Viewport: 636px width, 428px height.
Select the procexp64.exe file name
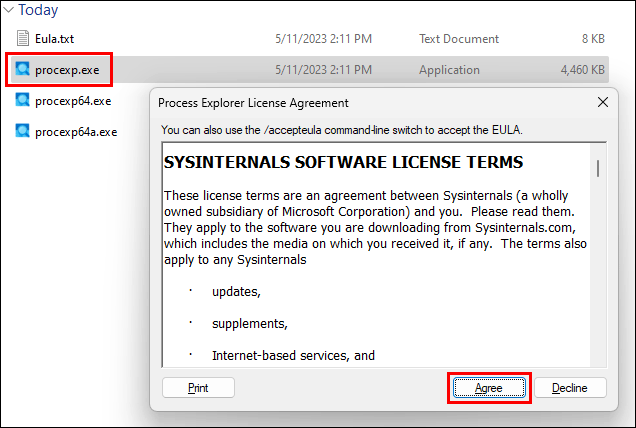73,101
